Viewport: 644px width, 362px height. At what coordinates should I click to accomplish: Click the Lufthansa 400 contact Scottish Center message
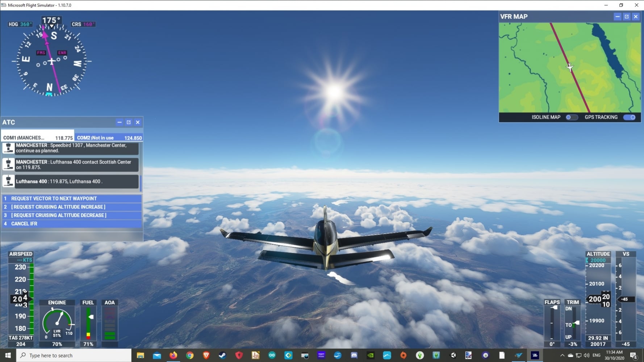click(76, 165)
